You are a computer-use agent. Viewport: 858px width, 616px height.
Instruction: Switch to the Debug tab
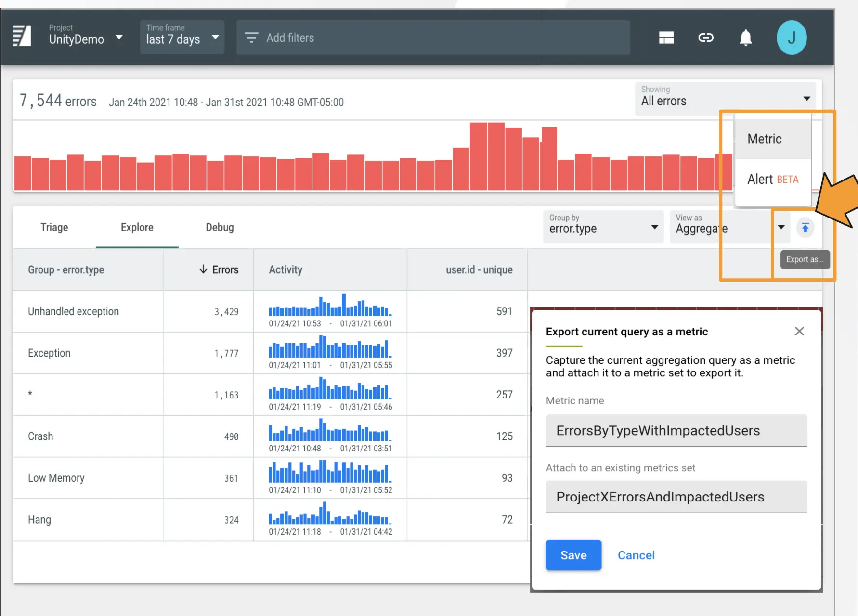[x=220, y=227]
